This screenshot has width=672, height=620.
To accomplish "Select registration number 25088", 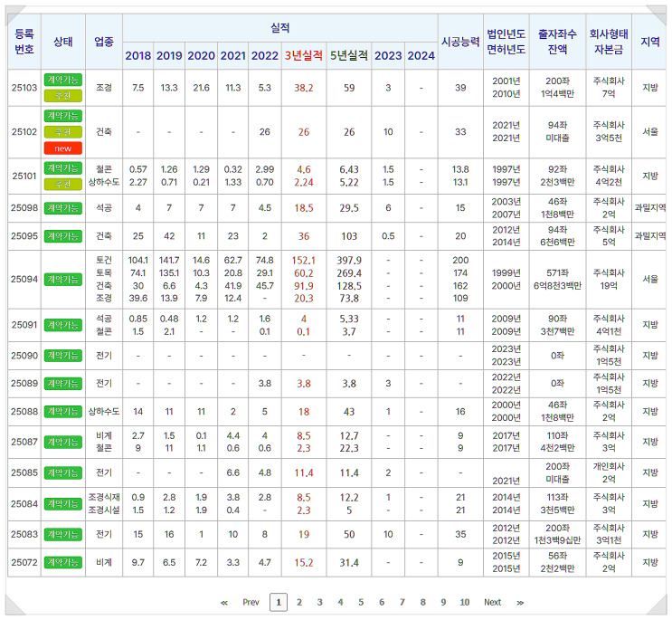I will (x=24, y=412).
